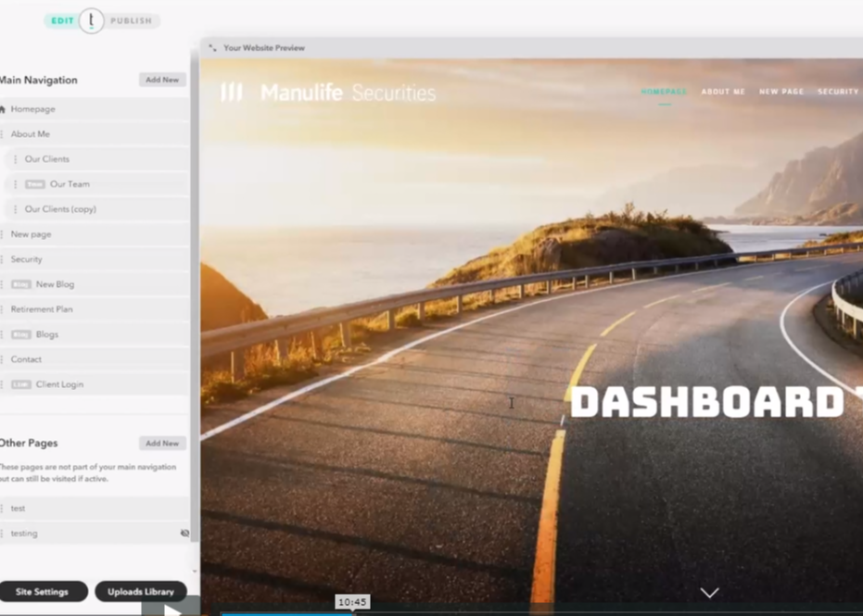Select New Blog page

95,284
